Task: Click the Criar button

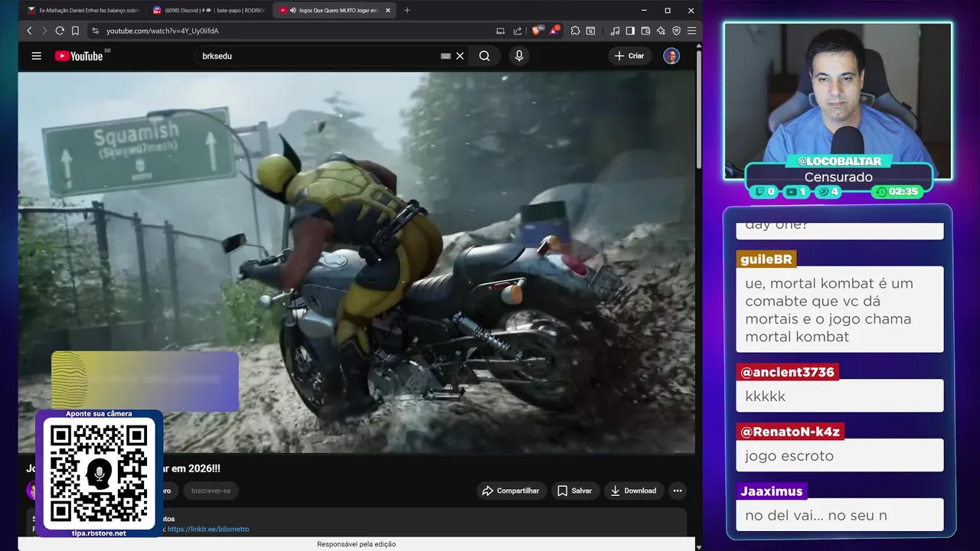Action: click(630, 56)
